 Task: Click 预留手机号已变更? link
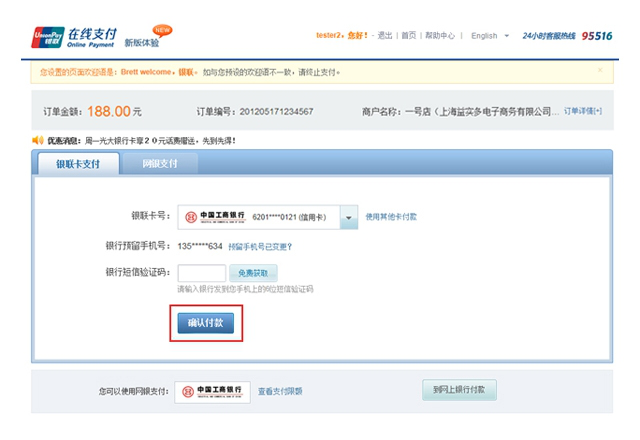click(x=260, y=246)
